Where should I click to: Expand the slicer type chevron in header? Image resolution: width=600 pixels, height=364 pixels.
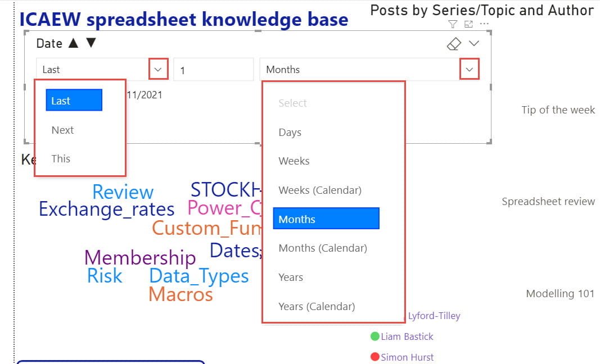474,44
